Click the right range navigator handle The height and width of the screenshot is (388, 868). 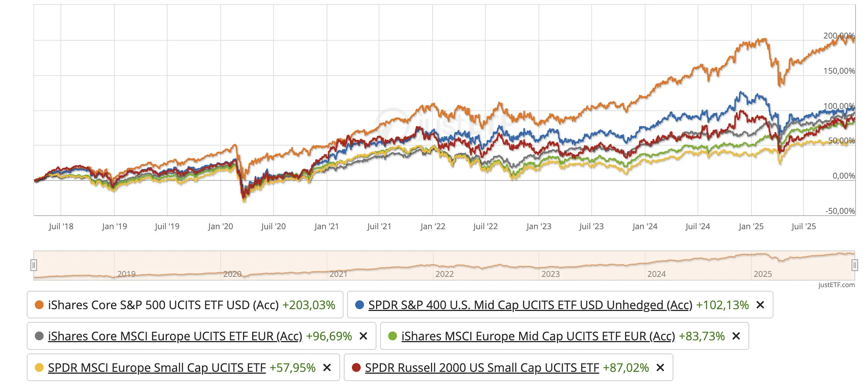coord(855,265)
